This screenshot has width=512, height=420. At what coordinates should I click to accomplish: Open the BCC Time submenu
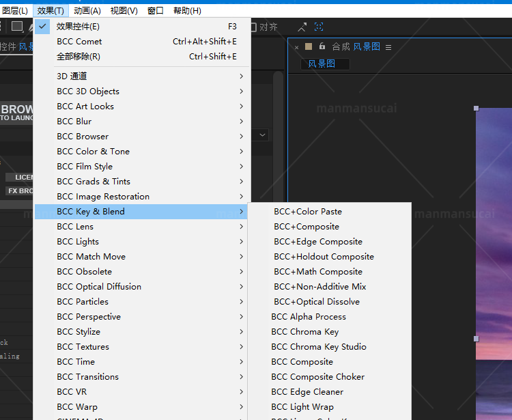(x=142, y=361)
